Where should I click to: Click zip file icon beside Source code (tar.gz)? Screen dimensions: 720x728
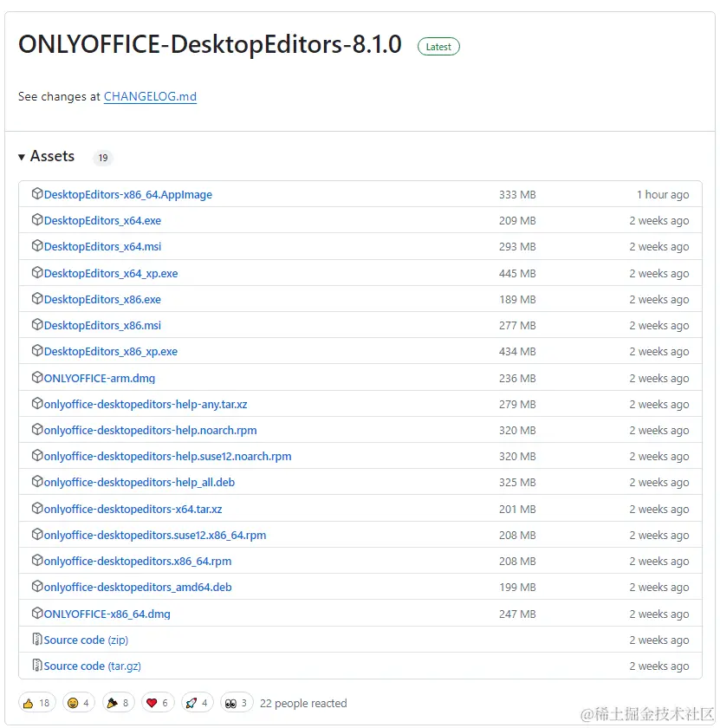tap(37, 666)
